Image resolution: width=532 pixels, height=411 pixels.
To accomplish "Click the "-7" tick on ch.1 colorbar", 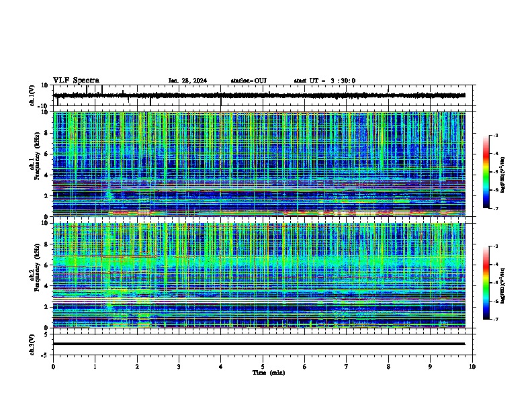I will pos(496,208).
